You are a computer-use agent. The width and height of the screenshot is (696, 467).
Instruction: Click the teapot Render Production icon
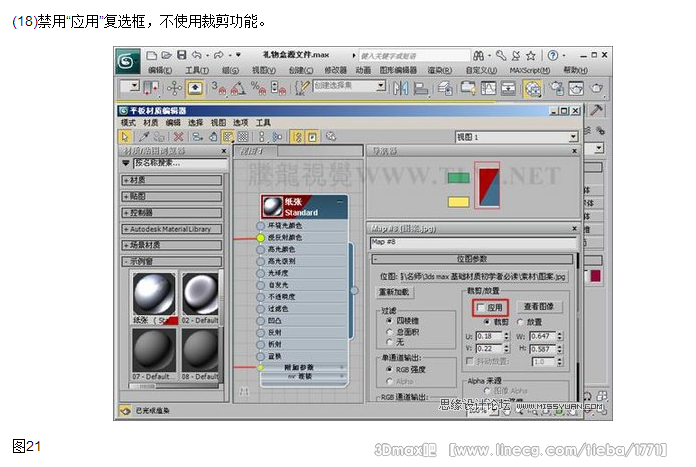pos(597,88)
